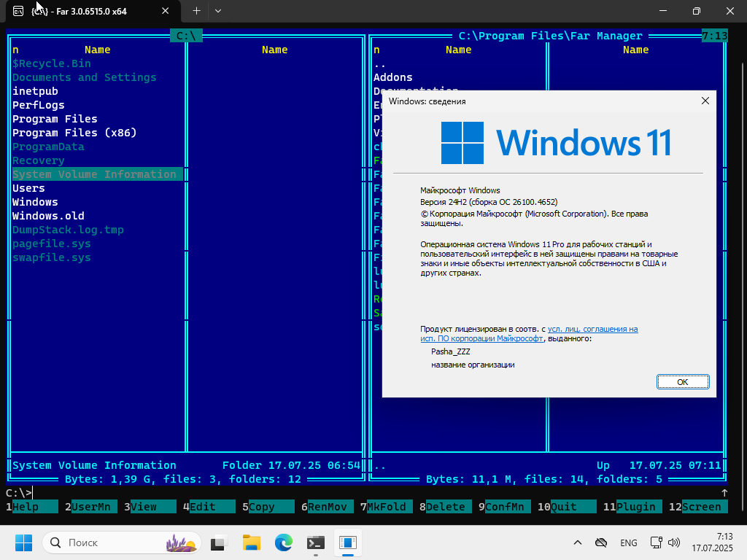Show hidden system tray icons

coord(578,543)
